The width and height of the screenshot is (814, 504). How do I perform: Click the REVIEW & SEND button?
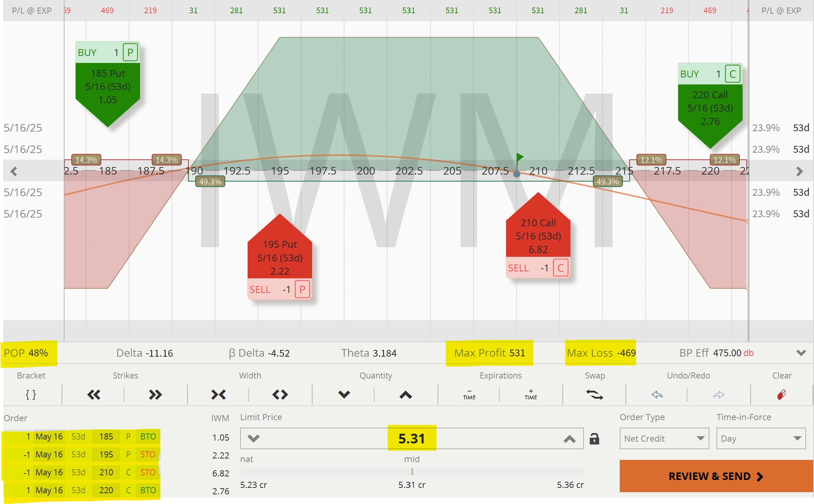716,476
